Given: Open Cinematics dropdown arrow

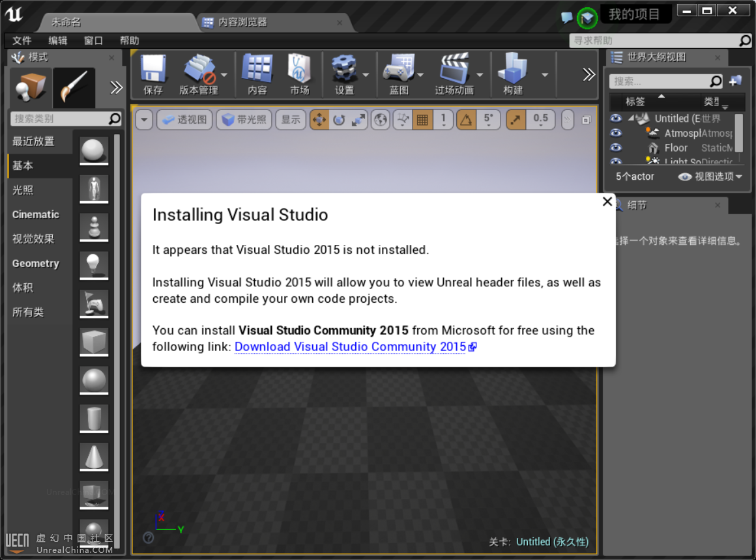Looking at the screenshot, I should pos(480,75).
